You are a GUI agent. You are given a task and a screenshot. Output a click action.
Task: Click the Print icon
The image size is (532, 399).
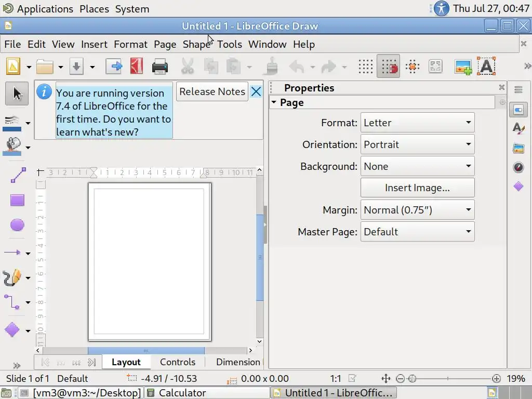pyautogui.click(x=160, y=66)
